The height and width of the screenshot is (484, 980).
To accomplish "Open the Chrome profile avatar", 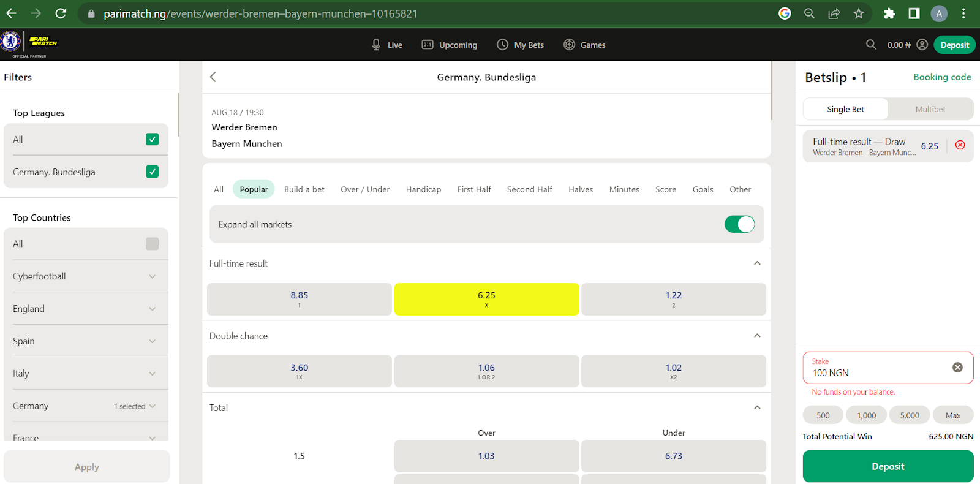I will pos(939,13).
